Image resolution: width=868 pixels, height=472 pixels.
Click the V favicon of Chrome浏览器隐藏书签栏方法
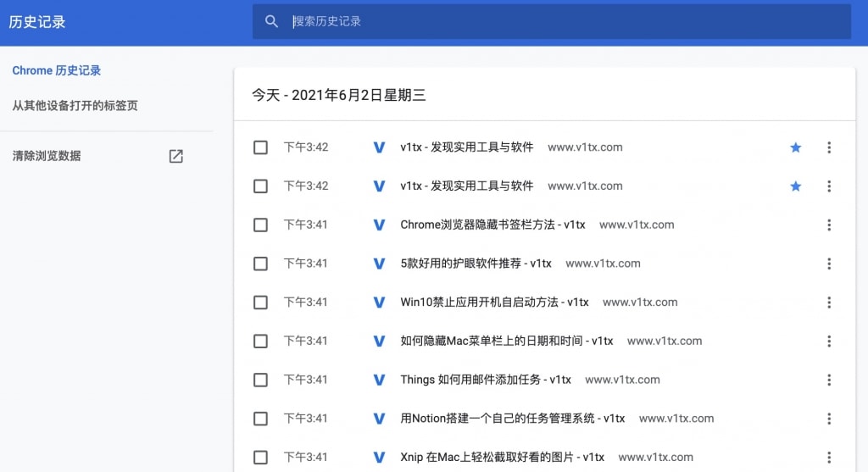tap(379, 225)
